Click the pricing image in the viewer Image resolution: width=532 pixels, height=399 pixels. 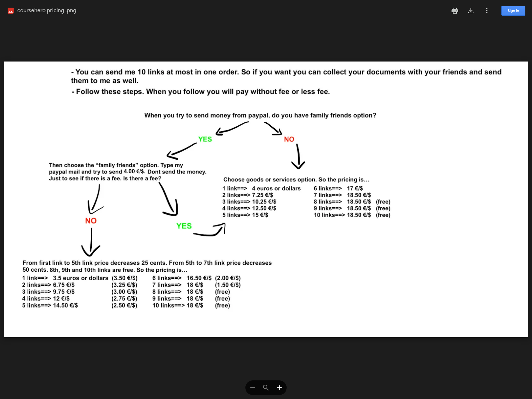tap(266, 199)
